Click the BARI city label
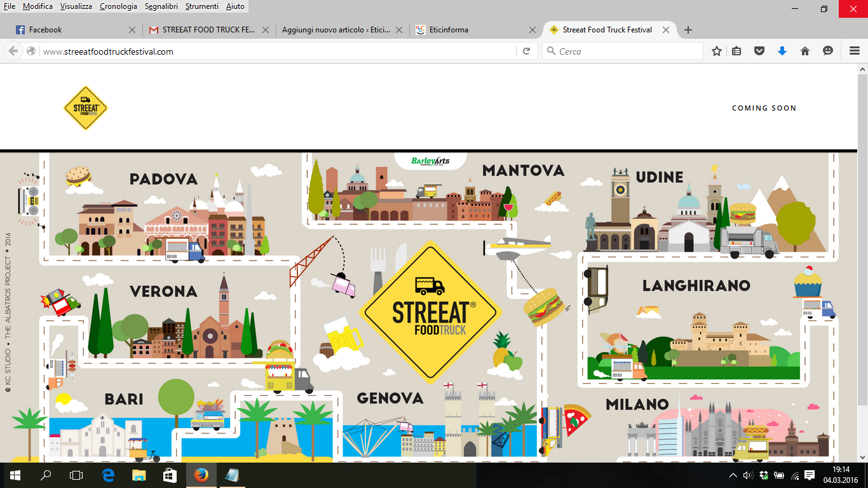 tap(124, 400)
